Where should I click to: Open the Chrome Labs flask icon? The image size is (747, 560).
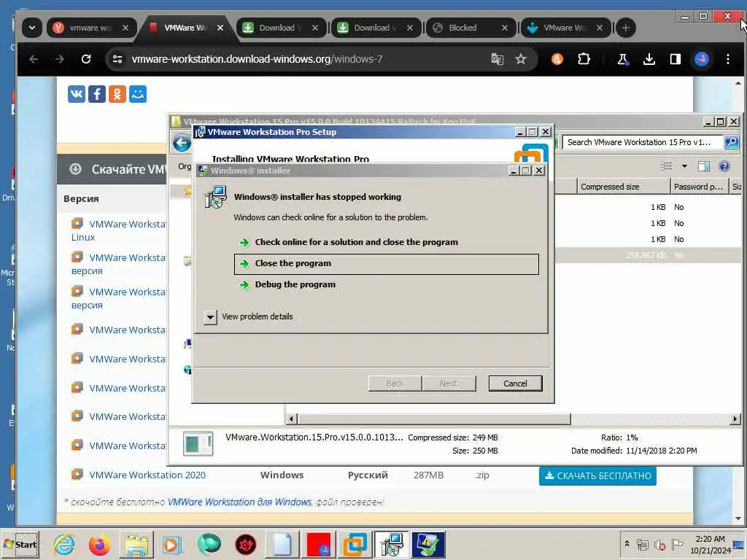[622, 59]
